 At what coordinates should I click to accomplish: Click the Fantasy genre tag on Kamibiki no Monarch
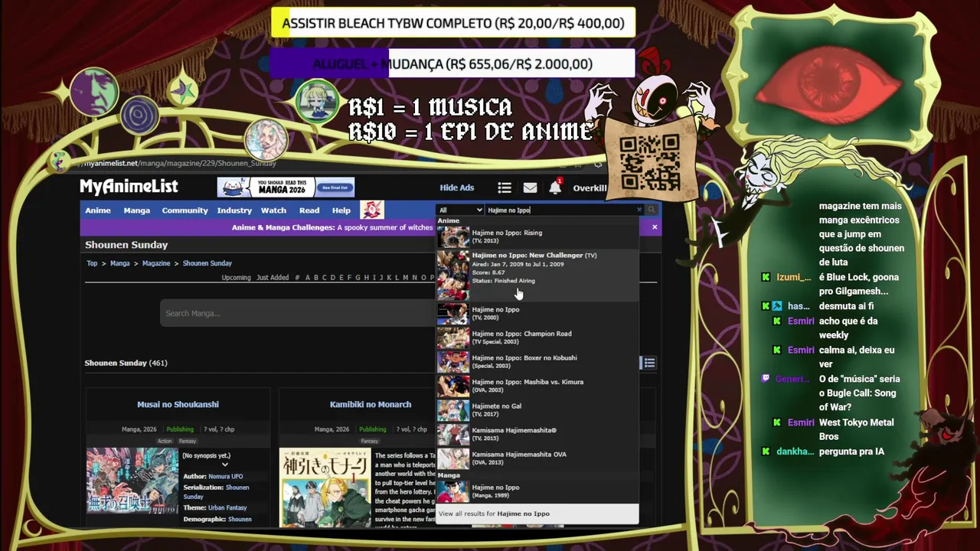[370, 442]
